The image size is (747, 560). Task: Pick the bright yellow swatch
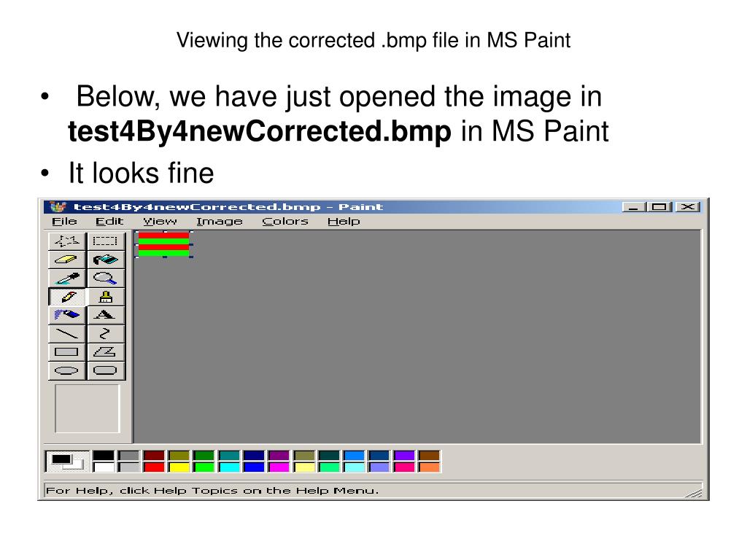[179, 467]
